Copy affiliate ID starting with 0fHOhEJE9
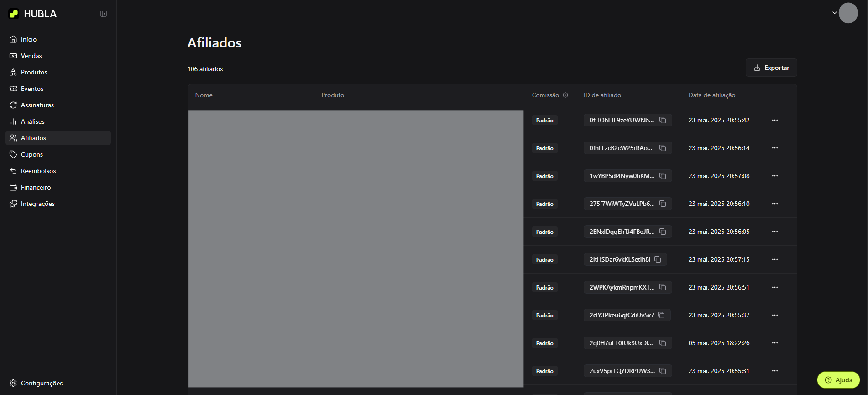Viewport: 868px width, 395px height. coord(663,120)
